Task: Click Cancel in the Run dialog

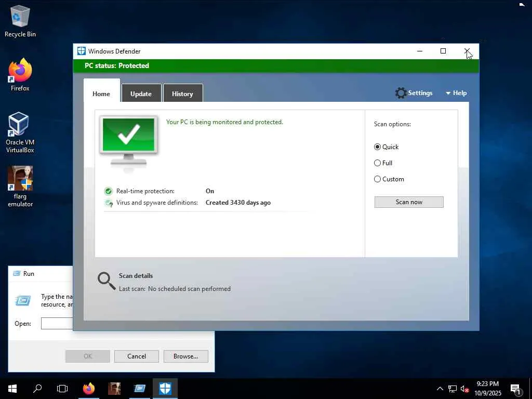Action: pyautogui.click(x=137, y=356)
